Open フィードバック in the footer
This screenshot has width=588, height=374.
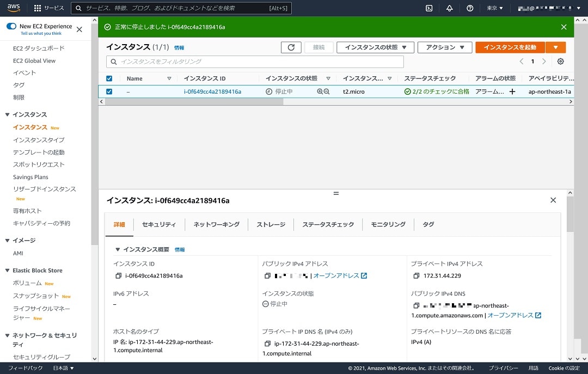[25, 368]
